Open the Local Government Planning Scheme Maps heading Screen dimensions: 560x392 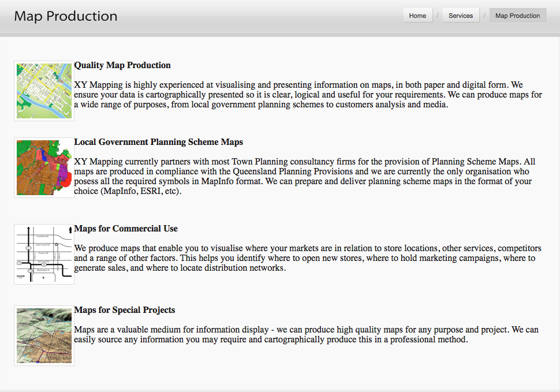[x=158, y=141]
